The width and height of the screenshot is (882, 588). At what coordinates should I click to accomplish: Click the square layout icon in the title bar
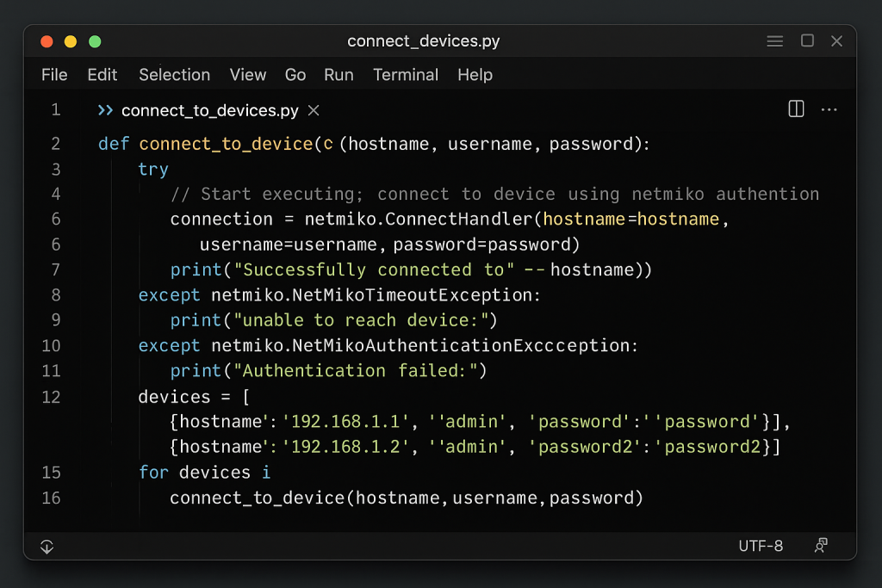click(807, 40)
